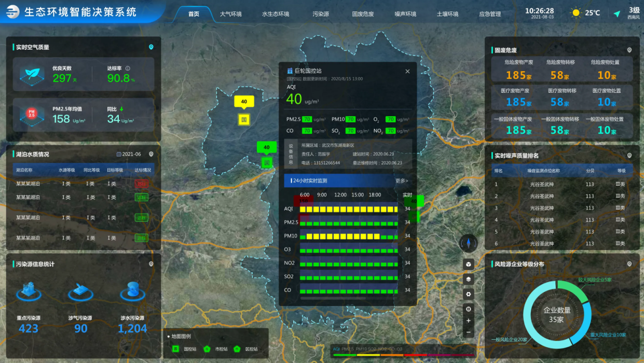644x363 pixels.
Task: Click the 重点污染源 count 423
Action: pyautogui.click(x=29, y=329)
